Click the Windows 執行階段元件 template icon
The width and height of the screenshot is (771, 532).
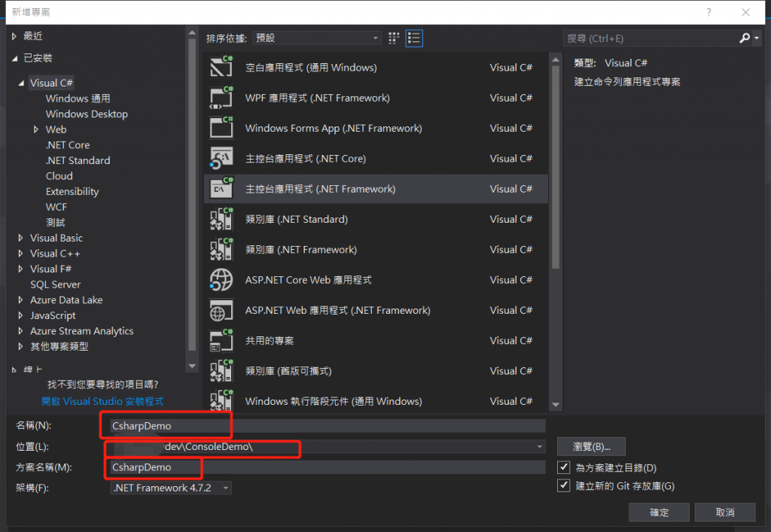[221, 400]
